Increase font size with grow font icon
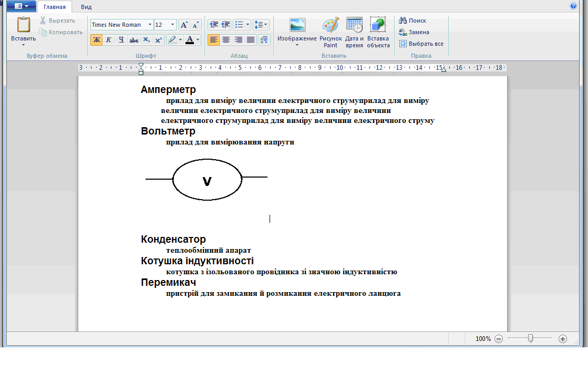 [184, 25]
